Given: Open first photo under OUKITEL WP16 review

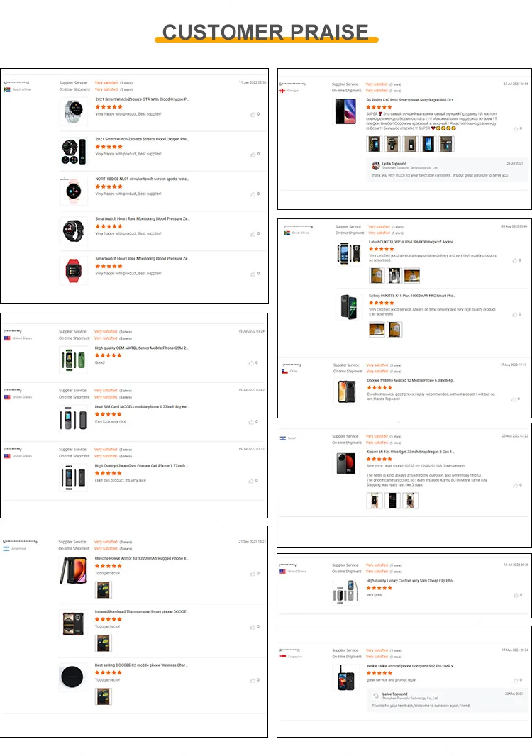Looking at the screenshot, I should pos(377,276).
